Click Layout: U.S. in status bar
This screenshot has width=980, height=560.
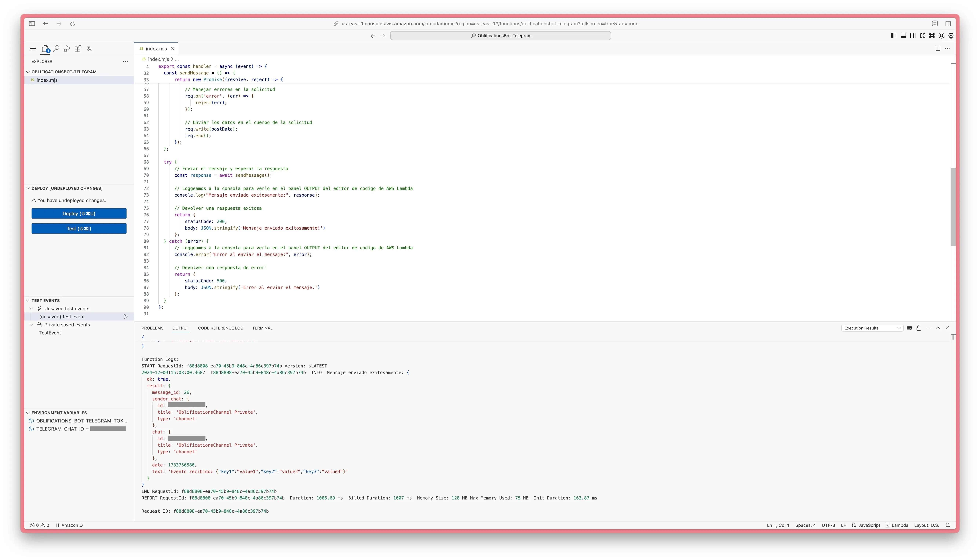coord(926,525)
